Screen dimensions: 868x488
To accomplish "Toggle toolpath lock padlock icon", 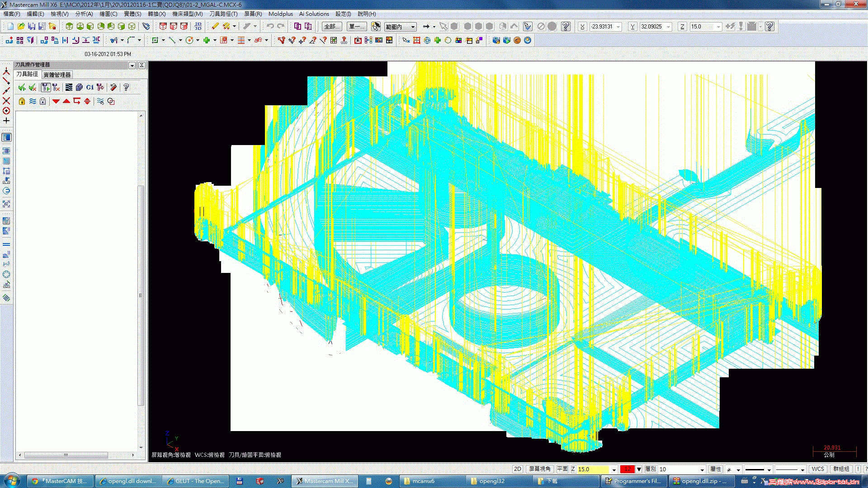I will coord(22,101).
